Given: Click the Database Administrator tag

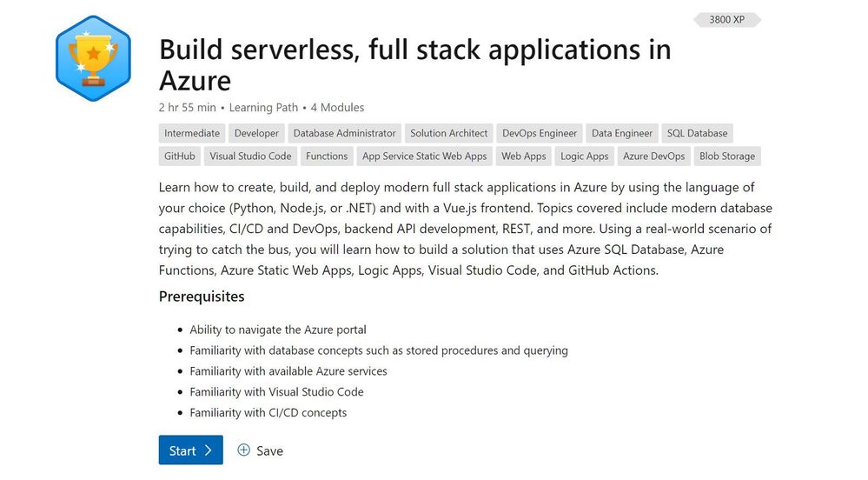Looking at the screenshot, I should (x=344, y=133).
